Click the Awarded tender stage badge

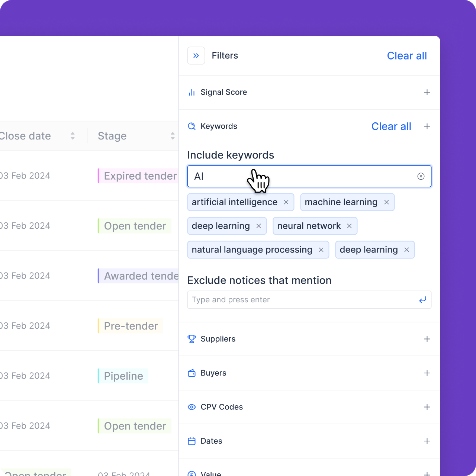click(x=138, y=276)
